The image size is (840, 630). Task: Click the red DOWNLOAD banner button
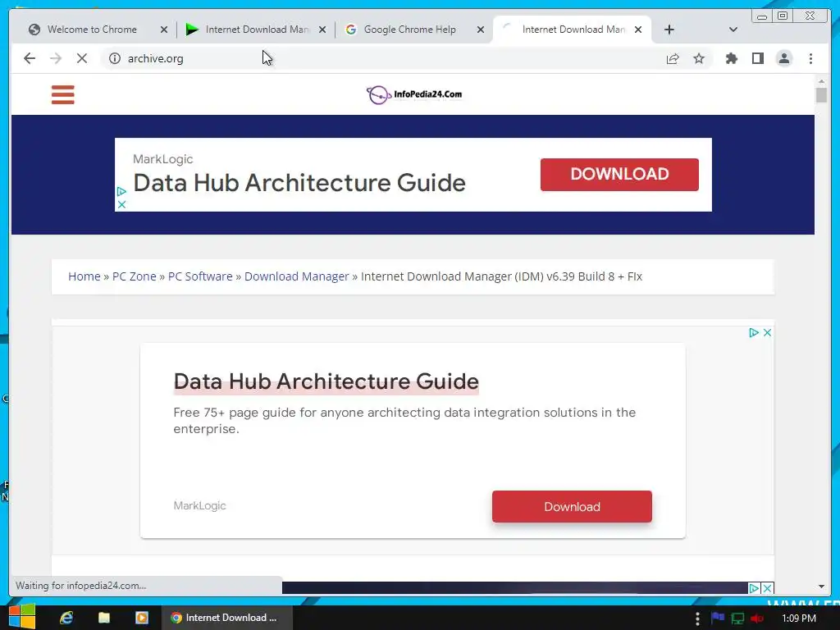click(619, 174)
